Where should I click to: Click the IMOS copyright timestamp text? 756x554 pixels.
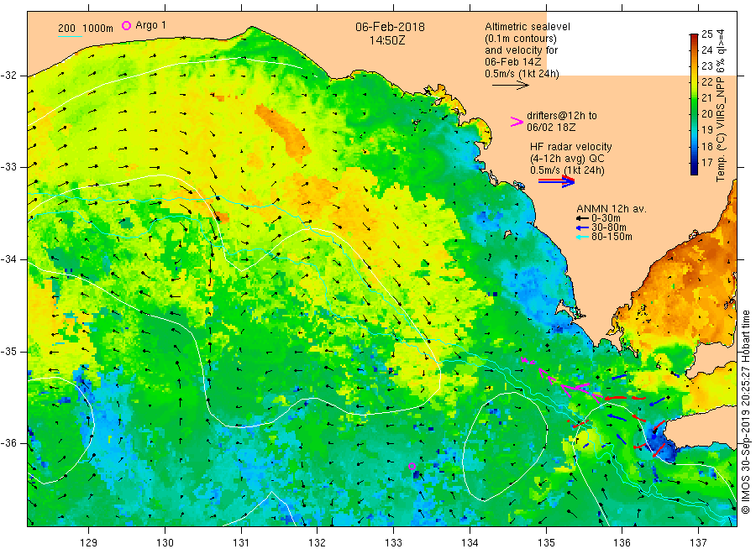click(x=745, y=412)
